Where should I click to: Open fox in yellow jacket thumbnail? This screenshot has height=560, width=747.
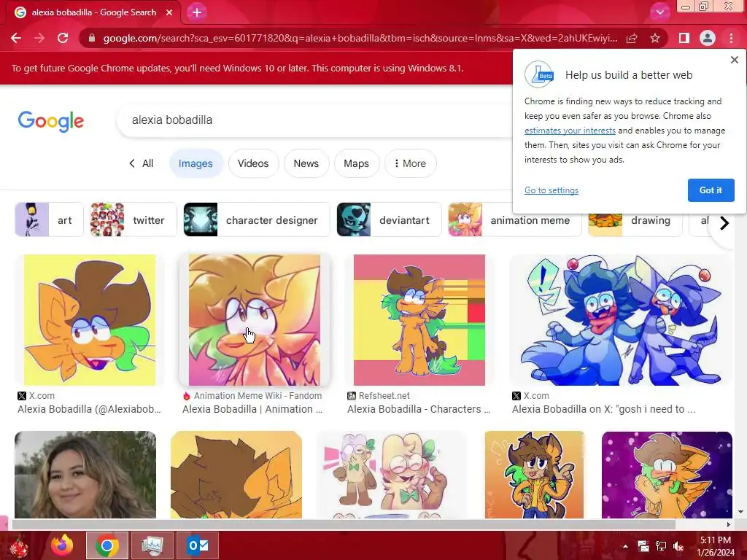(535, 475)
